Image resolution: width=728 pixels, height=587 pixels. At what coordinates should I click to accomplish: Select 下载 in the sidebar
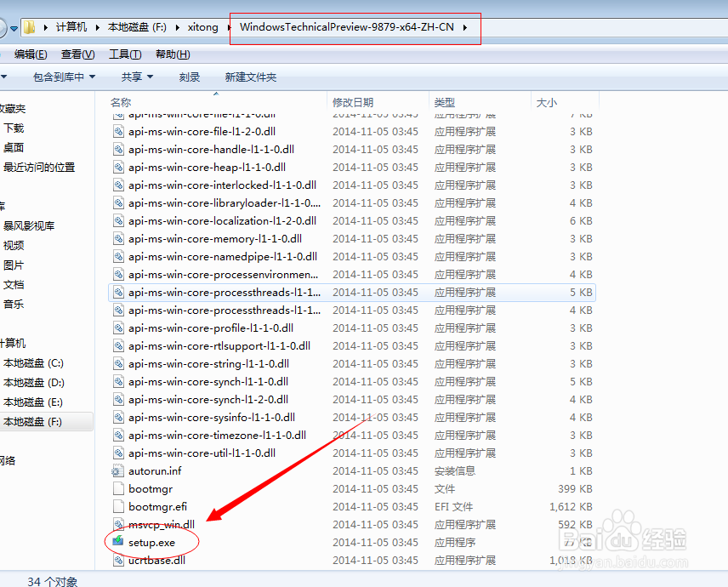coord(14,128)
